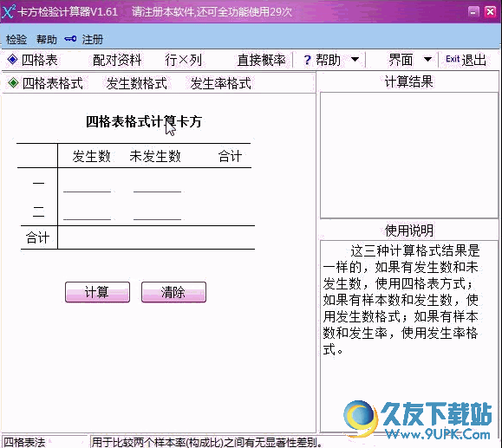Expand the 界面 dropdown arrow
Screen dimensions: 502x448
pyautogui.click(x=427, y=60)
